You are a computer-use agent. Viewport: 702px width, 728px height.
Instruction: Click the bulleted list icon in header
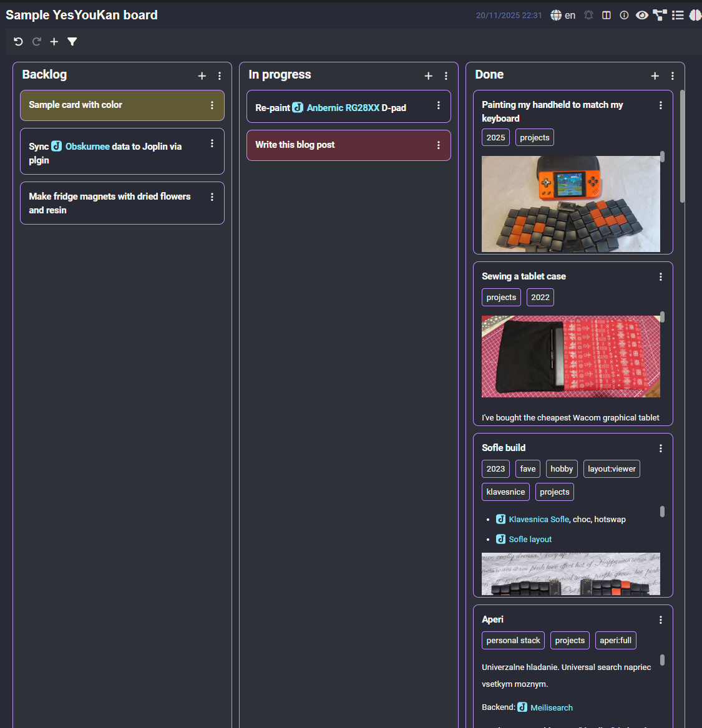[x=678, y=16]
